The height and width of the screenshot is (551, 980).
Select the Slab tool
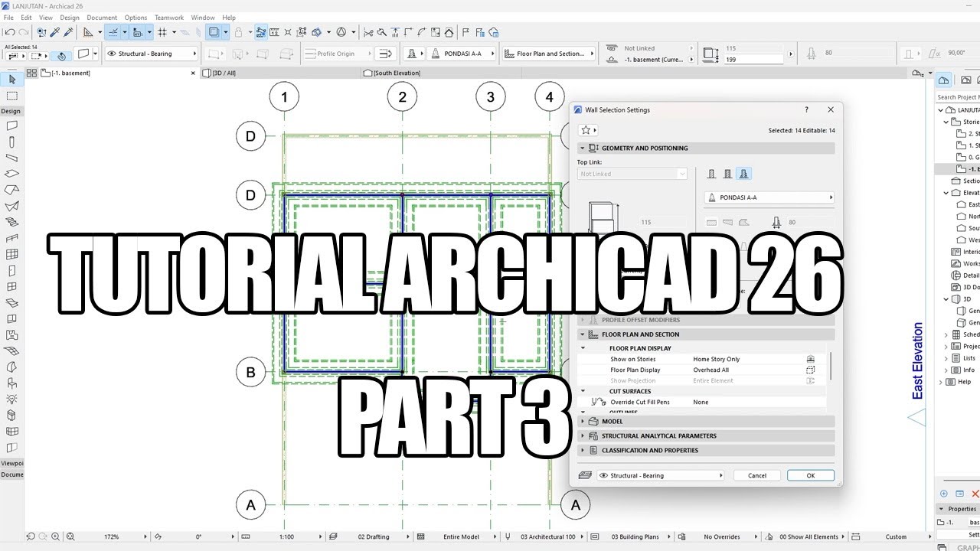(x=11, y=174)
